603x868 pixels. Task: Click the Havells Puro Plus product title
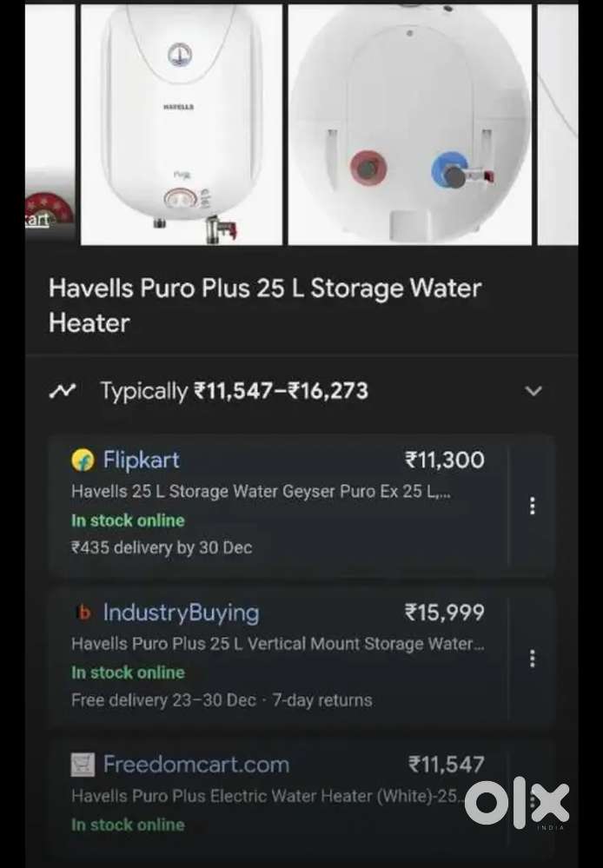coord(264,305)
